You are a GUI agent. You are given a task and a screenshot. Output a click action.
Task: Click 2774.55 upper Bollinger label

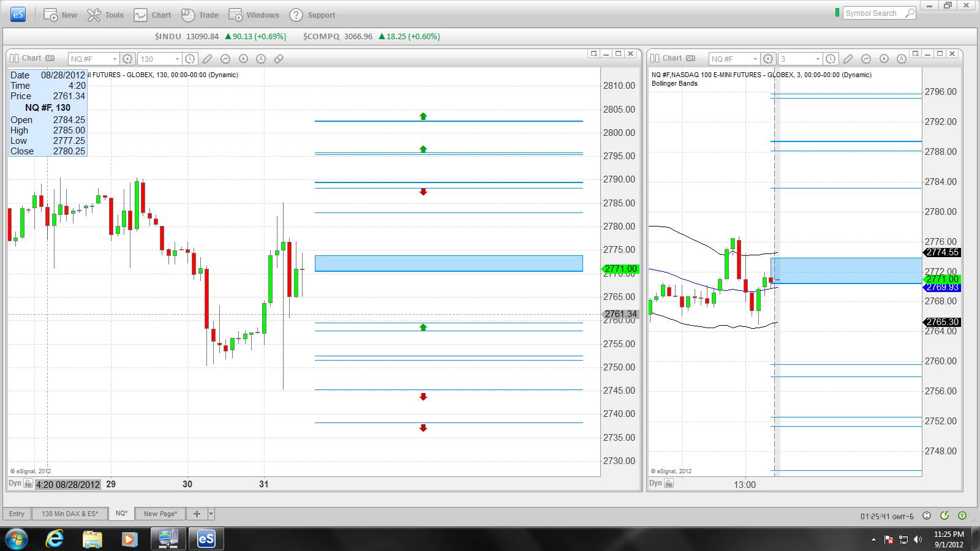[x=942, y=252]
